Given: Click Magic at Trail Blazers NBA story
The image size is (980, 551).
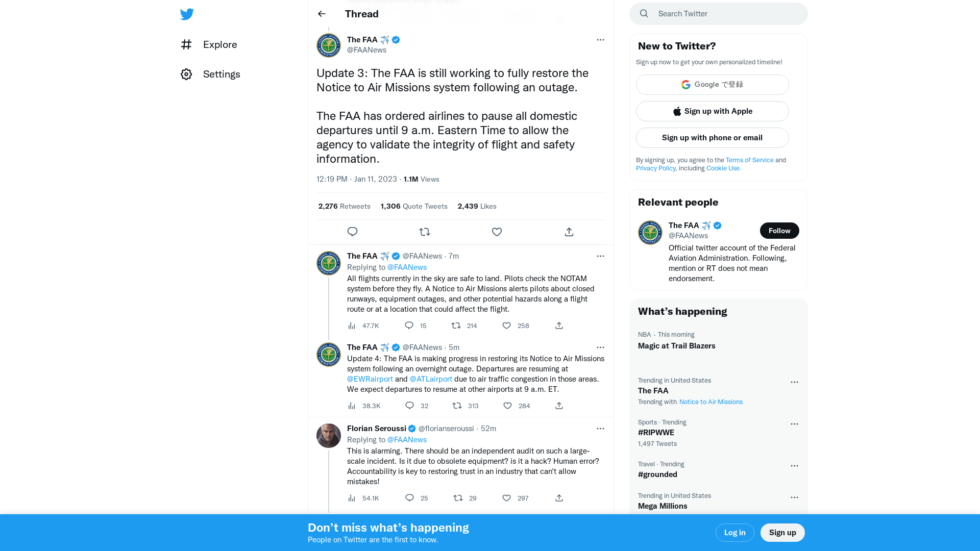Looking at the screenshot, I should coord(676,345).
